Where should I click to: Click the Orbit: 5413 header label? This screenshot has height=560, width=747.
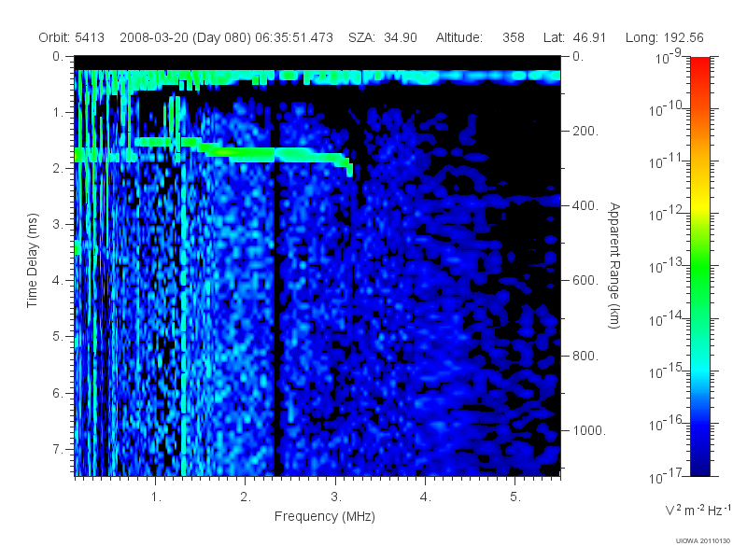[72, 37]
